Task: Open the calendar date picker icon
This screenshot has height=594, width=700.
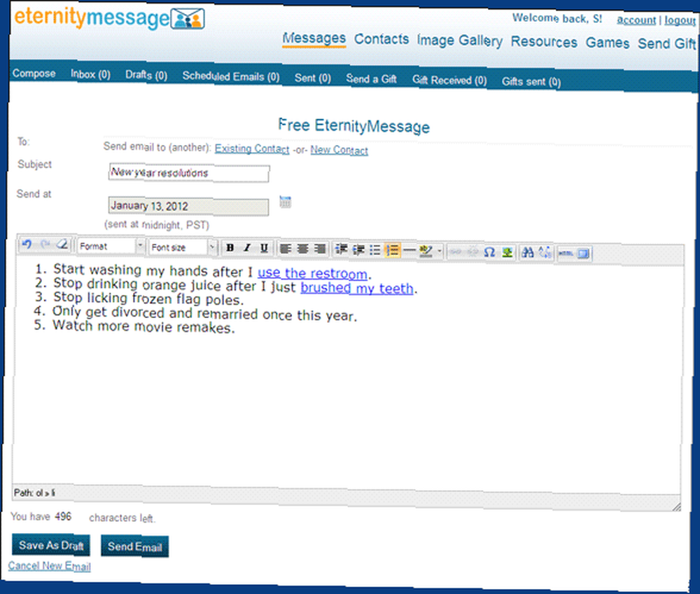Action: click(x=286, y=202)
